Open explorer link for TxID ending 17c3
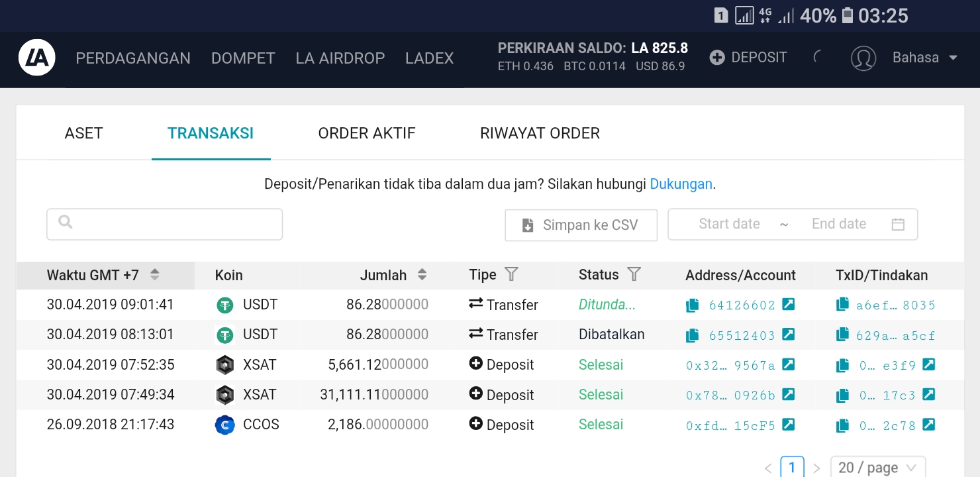The image size is (980, 477). pyautogui.click(x=929, y=394)
